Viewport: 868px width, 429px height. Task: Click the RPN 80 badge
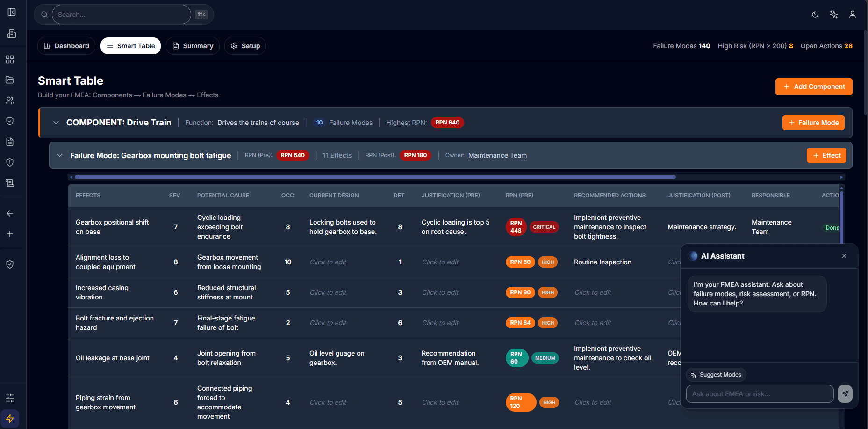coord(520,262)
